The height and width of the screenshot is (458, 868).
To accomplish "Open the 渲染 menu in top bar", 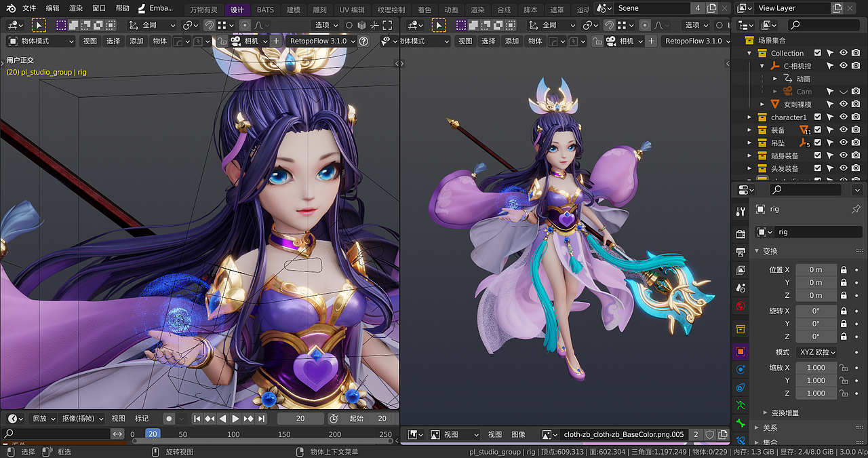I will point(76,8).
